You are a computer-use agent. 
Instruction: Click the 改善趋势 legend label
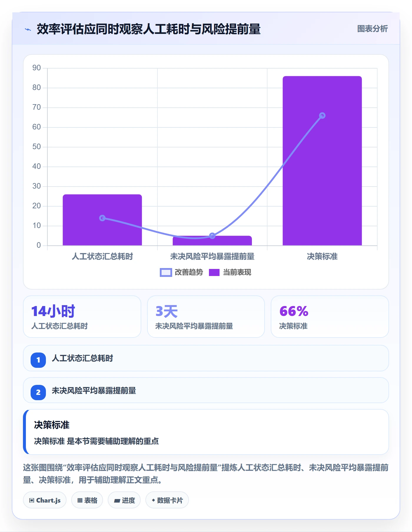click(189, 272)
